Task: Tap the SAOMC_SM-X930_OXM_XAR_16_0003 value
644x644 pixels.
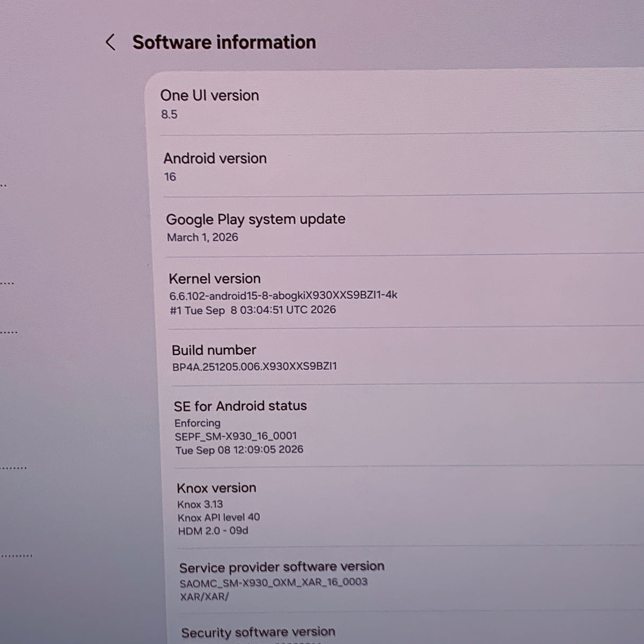Action: pyautogui.click(x=274, y=582)
